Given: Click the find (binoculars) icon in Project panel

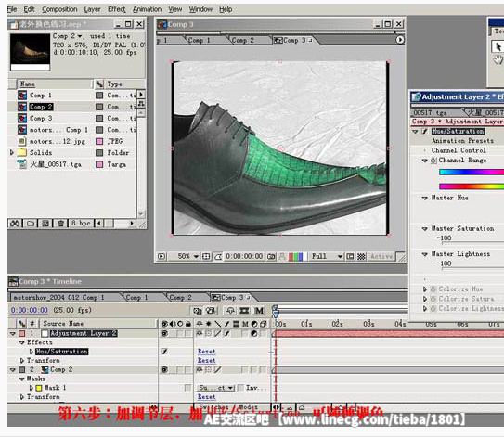Looking at the screenshot, I should (15, 223).
